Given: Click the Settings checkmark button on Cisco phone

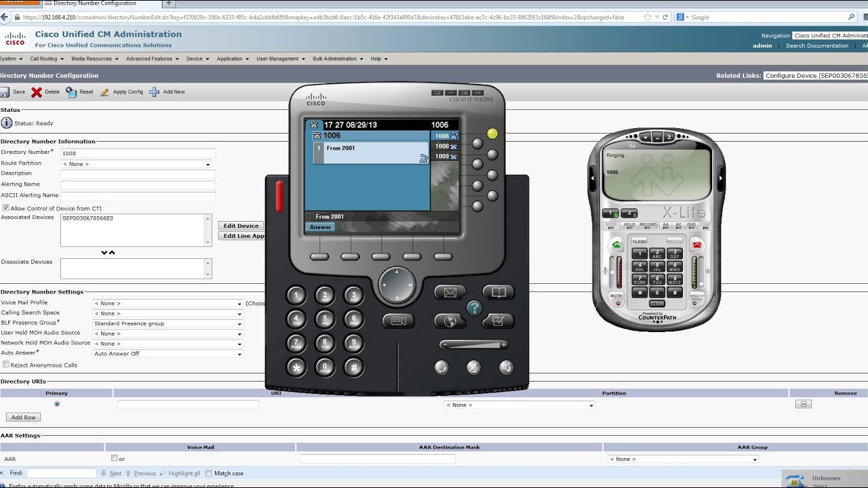Looking at the screenshot, I should pyautogui.click(x=498, y=321).
